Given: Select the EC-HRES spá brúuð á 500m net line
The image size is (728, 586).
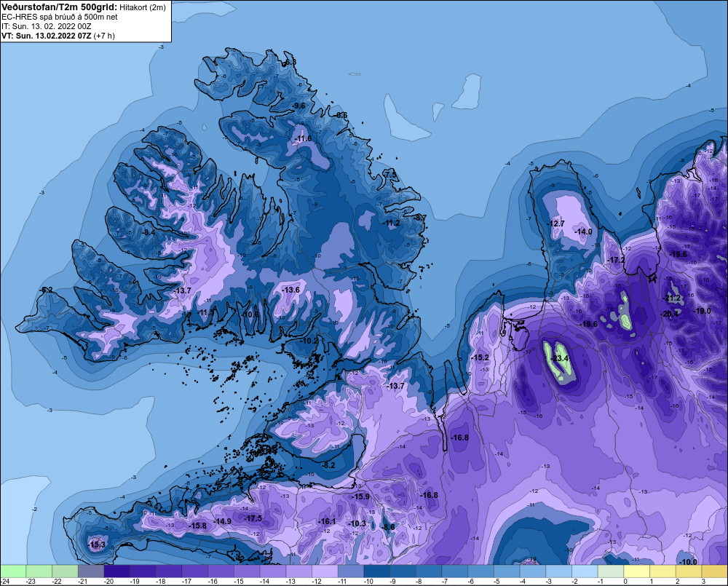Looking at the screenshot, I should pyautogui.click(x=60, y=17).
